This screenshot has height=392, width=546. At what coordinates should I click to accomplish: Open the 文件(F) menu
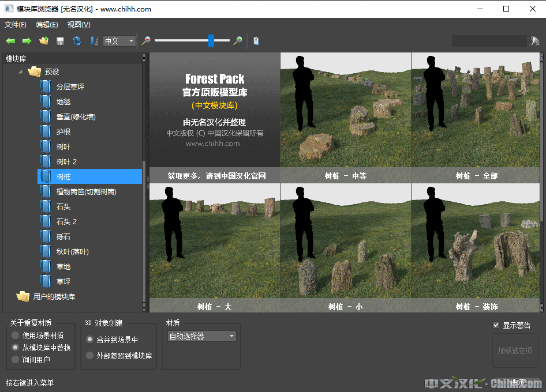[16, 25]
